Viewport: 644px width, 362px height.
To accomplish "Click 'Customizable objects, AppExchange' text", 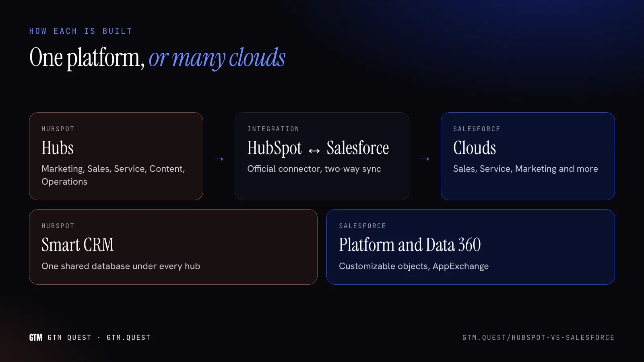I will click(x=414, y=266).
